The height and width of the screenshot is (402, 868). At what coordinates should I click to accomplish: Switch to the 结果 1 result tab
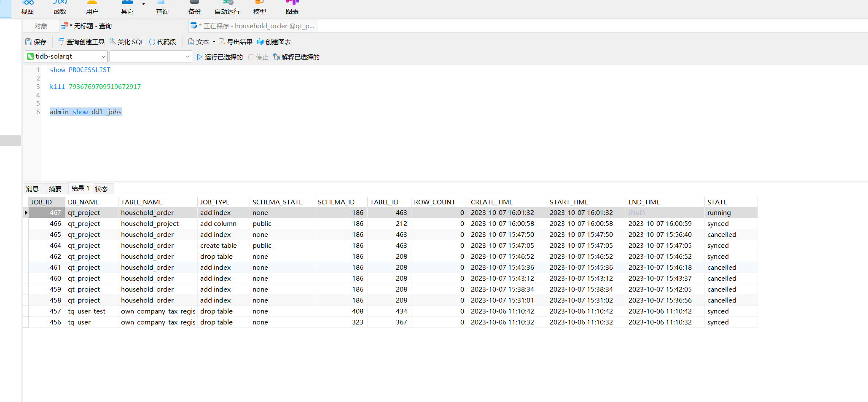(x=81, y=188)
